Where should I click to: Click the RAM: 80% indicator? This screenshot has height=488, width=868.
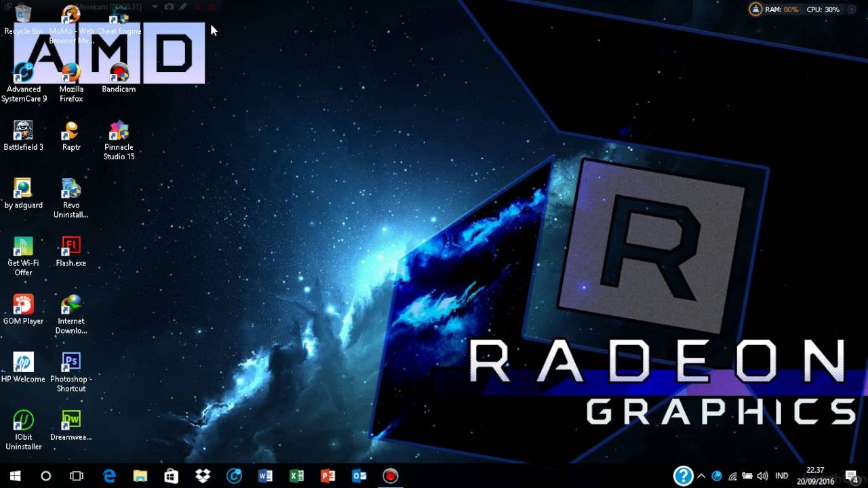782,9
